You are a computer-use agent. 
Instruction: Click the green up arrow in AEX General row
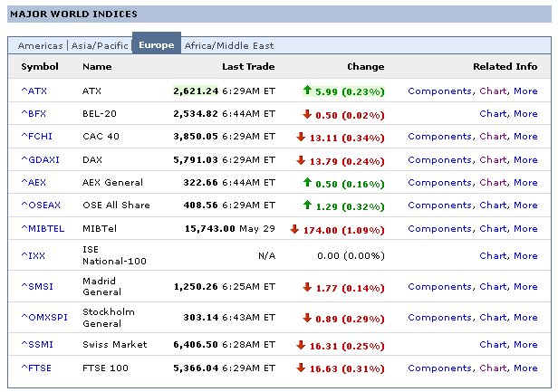coord(307,182)
